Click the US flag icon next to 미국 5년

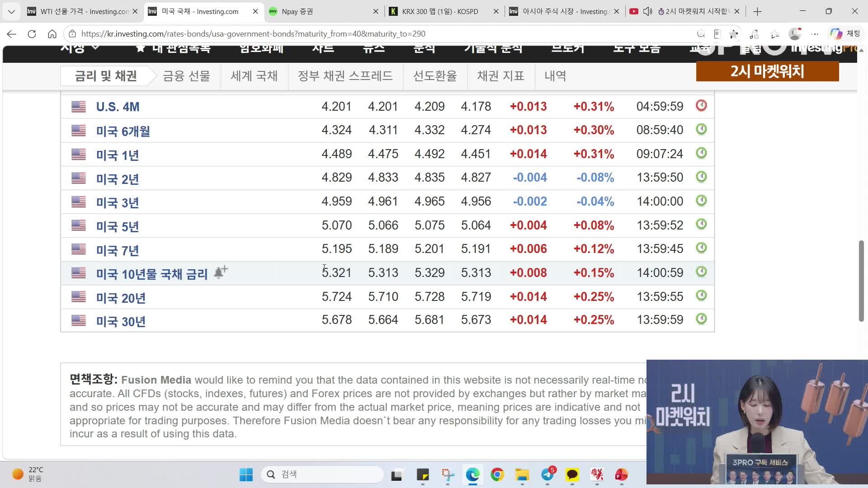click(x=79, y=225)
